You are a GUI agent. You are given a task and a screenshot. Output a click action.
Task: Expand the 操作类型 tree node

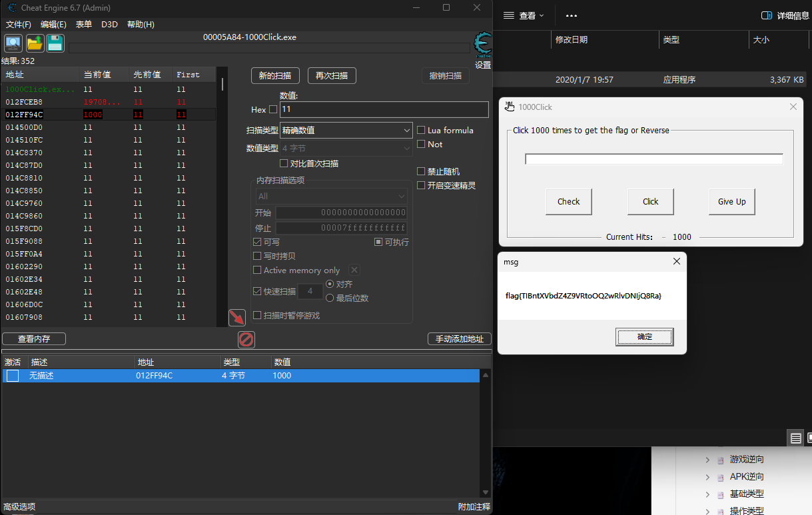pyautogui.click(x=707, y=511)
